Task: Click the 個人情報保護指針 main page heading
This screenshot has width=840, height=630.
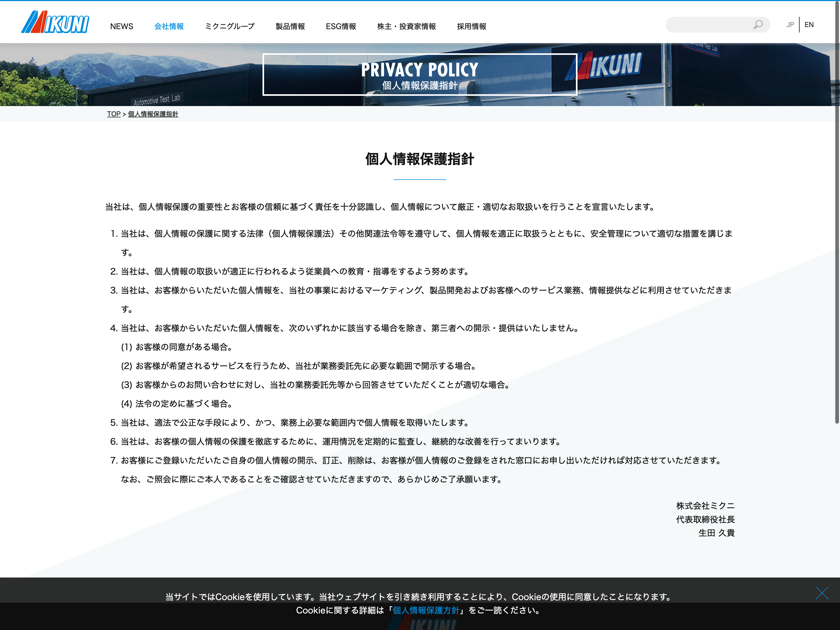Action: click(x=420, y=159)
